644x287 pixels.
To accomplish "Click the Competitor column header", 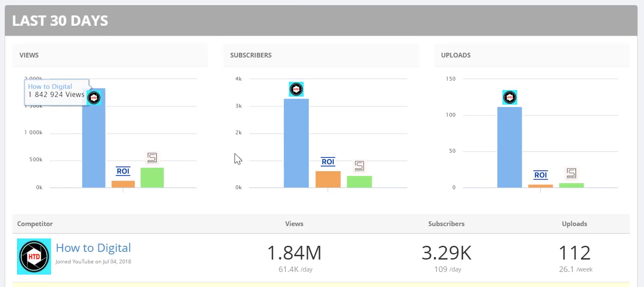I will (35, 224).
